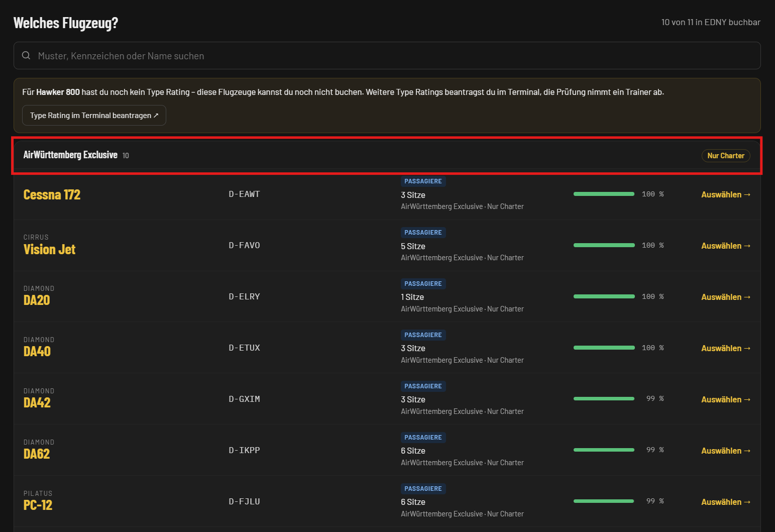Viewport: 775px width, 532px height.
Task: Click the 10 von 11 in EDNY buchbar text
Action: pos(711,22)
